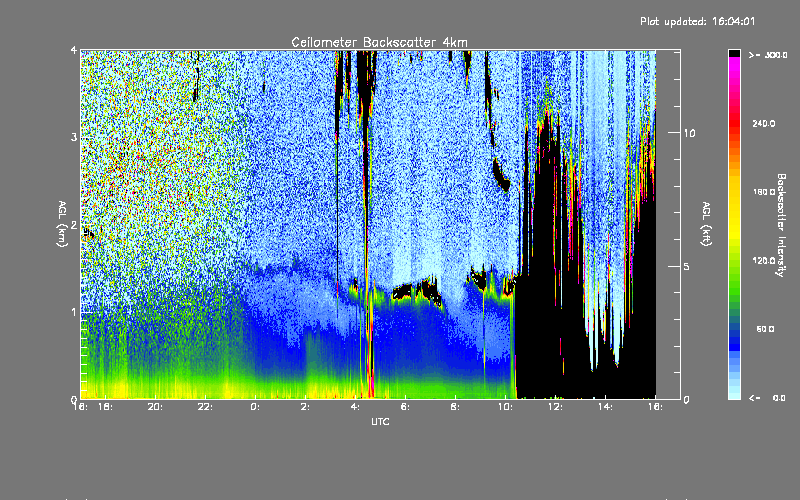Click the '2:' tick on the UTC axis
Viewport: 800px width, 500px height.
(305, 407)
